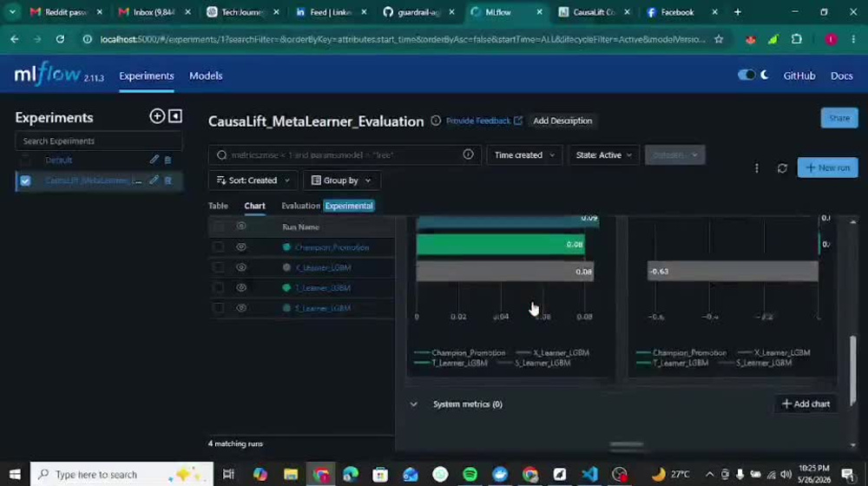
Task: Toggle visibility of all runs in header
Action: coord(241,227)
